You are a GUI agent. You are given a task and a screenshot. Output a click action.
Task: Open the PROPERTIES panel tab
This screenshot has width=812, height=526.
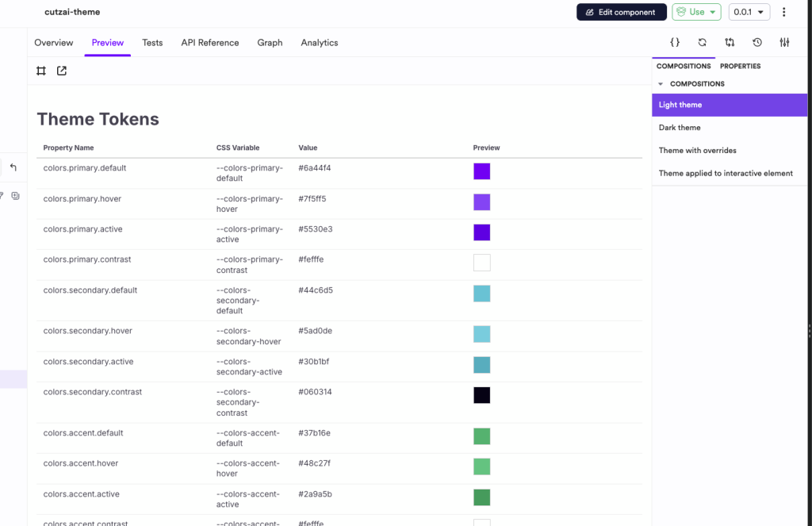click(x=740, y=67)
